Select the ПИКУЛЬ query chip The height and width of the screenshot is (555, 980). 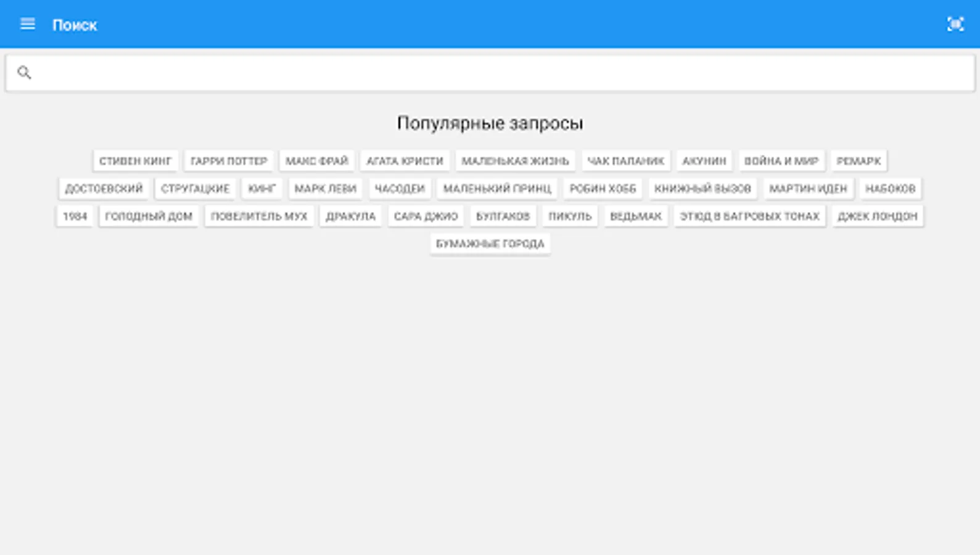570,216
